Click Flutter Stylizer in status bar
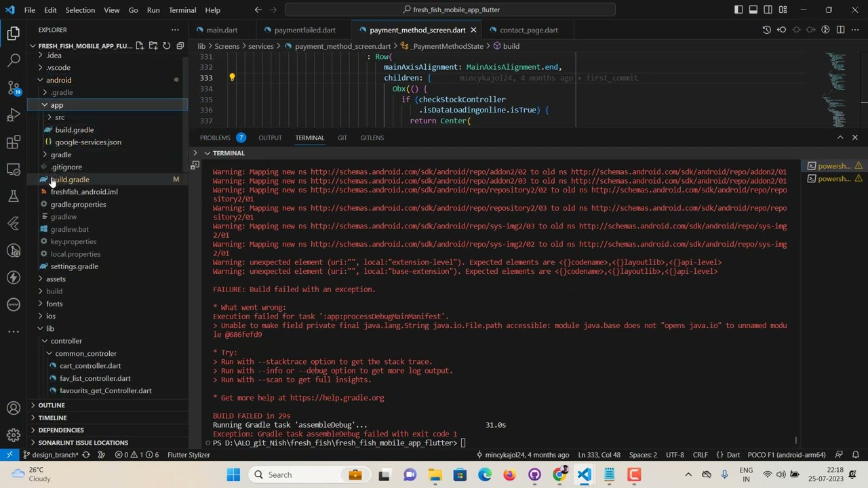Image resolution: width=868 pixels, height=488 pixels. tap(189, 455)
